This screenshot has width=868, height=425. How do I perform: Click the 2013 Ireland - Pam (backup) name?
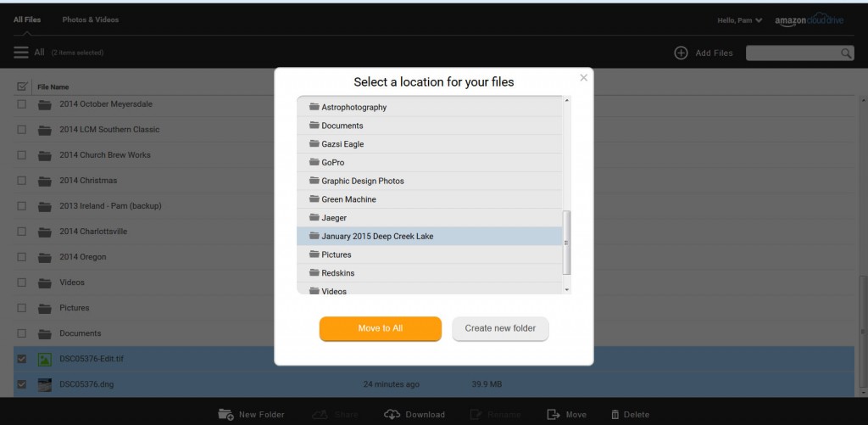[x=111, y=206]
